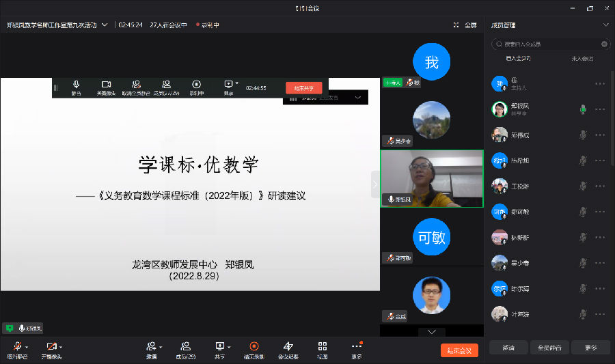The width and height of the screenshot is (615, 364).
Task: Open the 成员(29) members icon in bottom toolbar
Action: pos(185,347)
